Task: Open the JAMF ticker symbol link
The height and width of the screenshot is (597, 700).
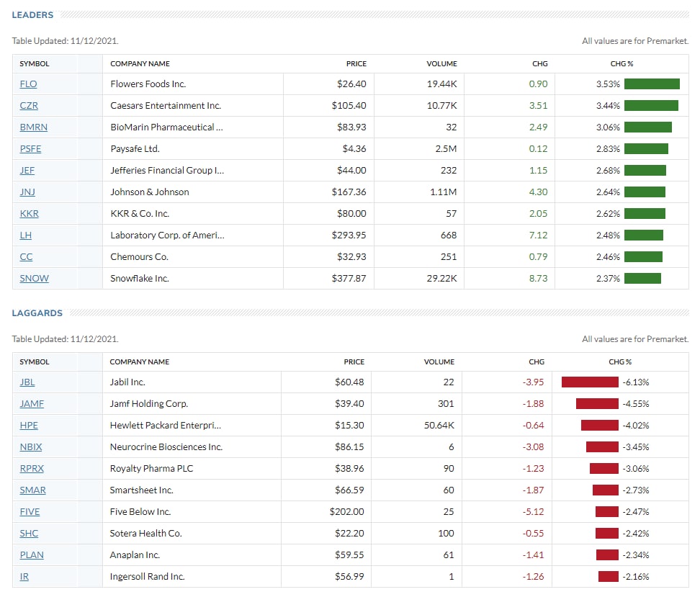Action: point(32,404)
